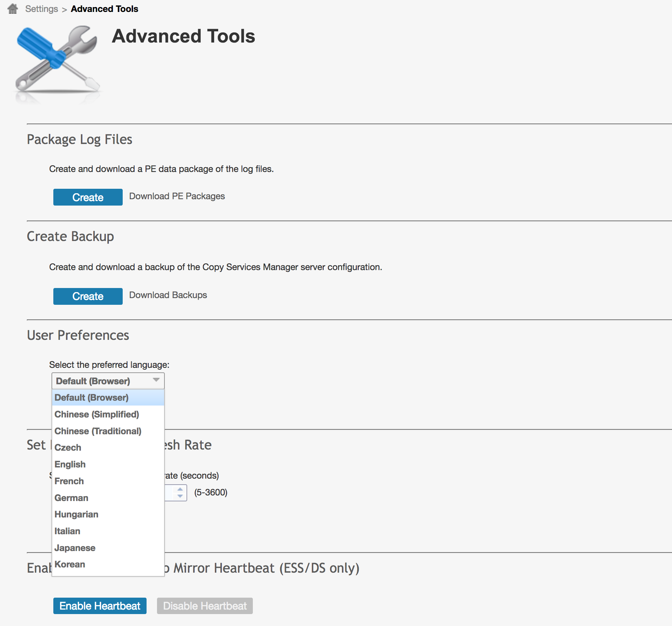The image size is (672, 626).
Task: Click Enable Heartbeat button
Action: (x=100, y=606)
